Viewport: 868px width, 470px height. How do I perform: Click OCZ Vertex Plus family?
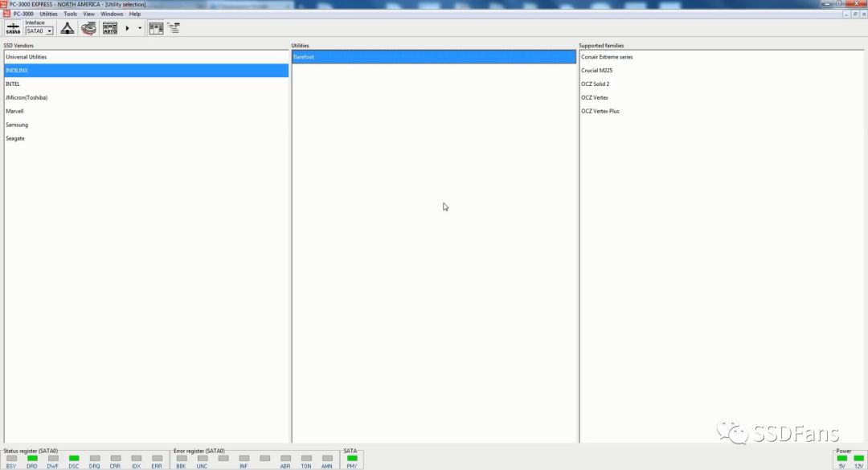pos(721,111)
